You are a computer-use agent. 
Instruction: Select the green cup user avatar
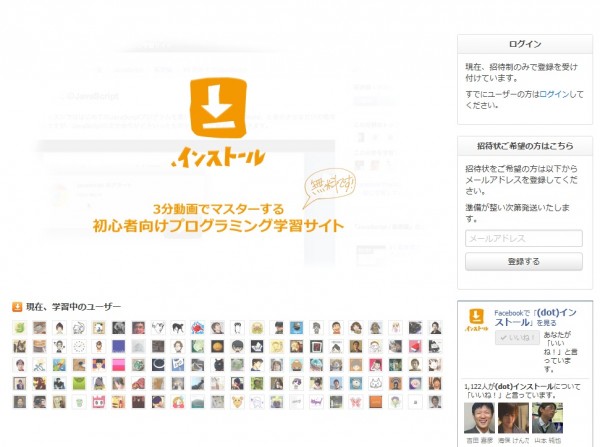(x=79, y=402)
